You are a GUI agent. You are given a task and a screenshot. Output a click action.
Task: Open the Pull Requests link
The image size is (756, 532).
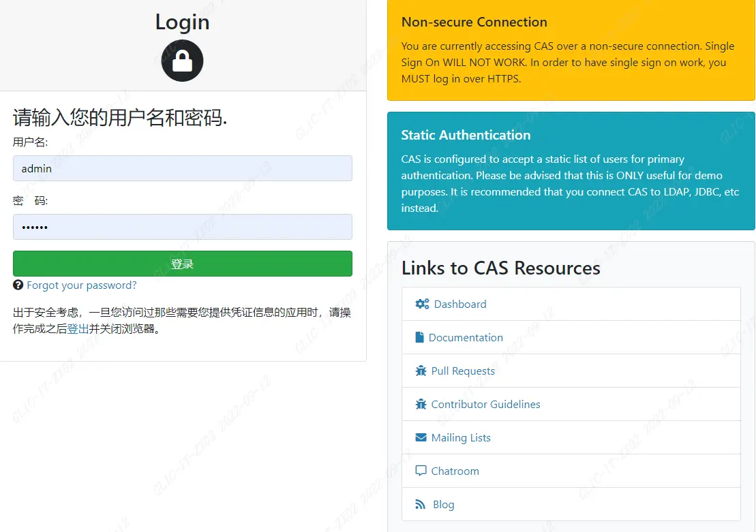462,371
